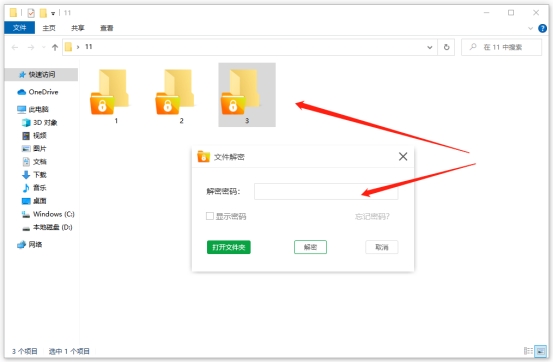554x362 pixels.
Task: Maximize the Explorer window
Action: pyautogui.click(x=511, y=13)
